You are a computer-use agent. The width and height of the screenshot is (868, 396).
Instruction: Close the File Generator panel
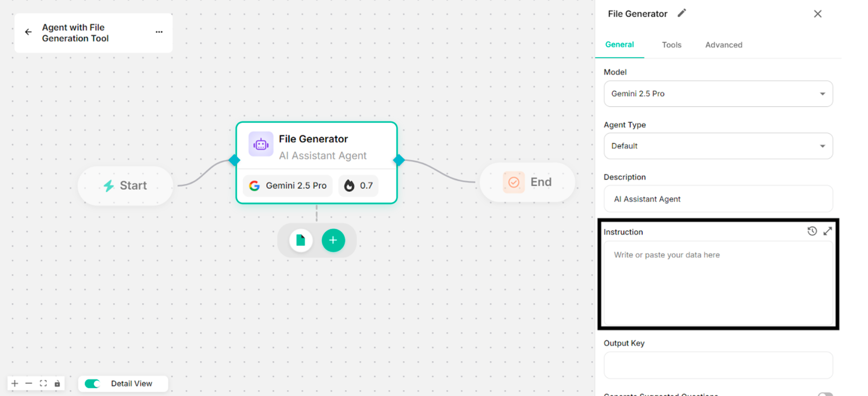817,14
